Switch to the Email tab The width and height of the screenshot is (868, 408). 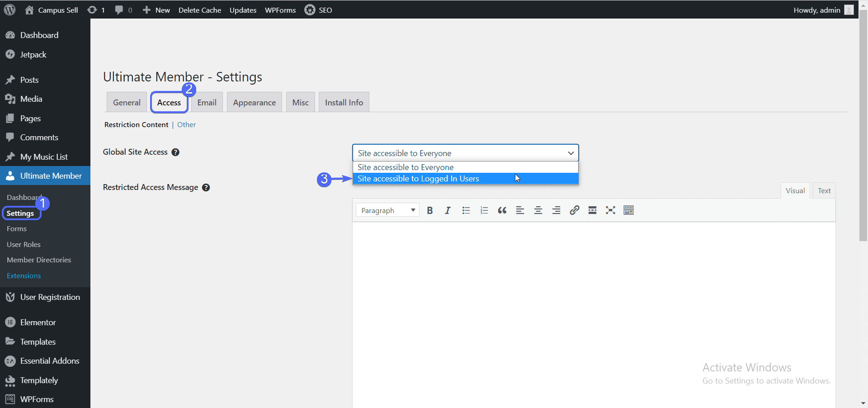(x=207, y=102)
